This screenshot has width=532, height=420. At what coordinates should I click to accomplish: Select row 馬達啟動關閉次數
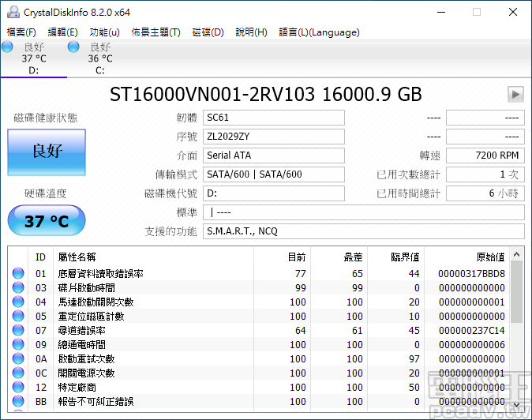259,302
